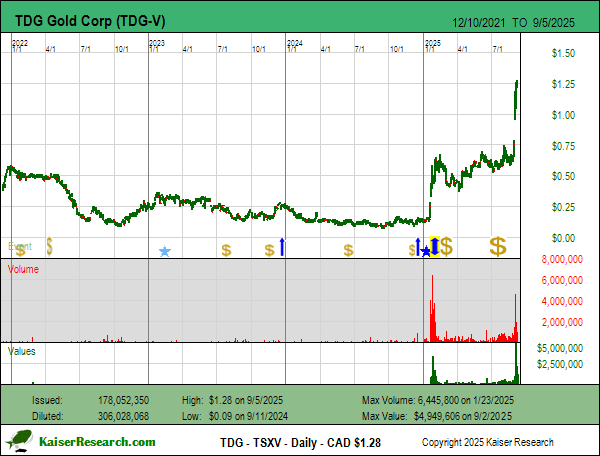Click the Max Value $4,949,606 on 9/2/2025 text
600x456 pixels.
(437, 416)
